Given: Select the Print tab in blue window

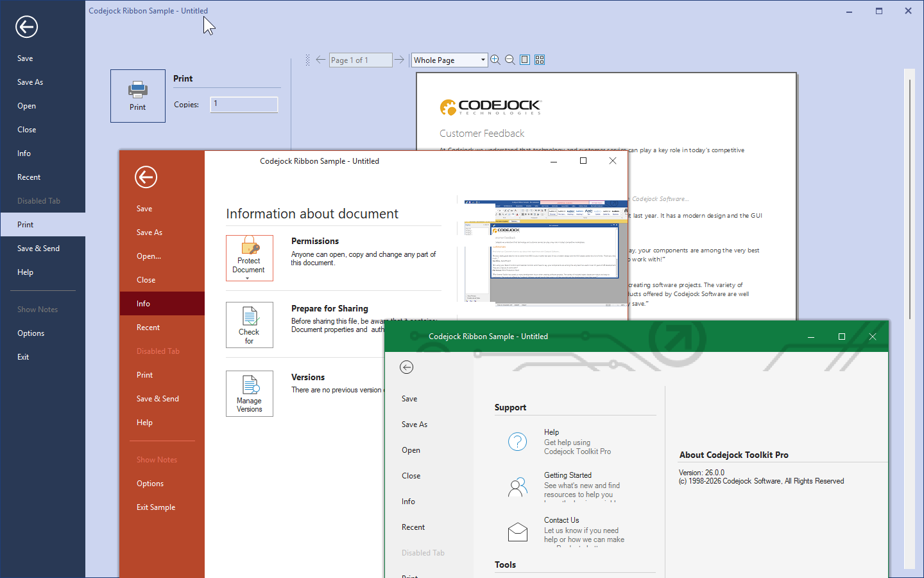Looking at the screenshot, I should pos(42,225).
